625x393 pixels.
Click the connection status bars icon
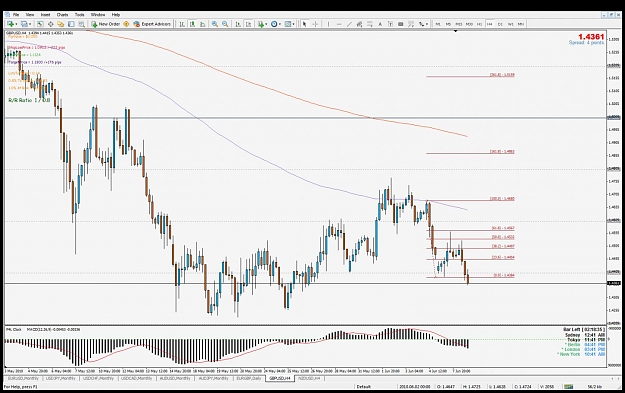click(568, 387)
